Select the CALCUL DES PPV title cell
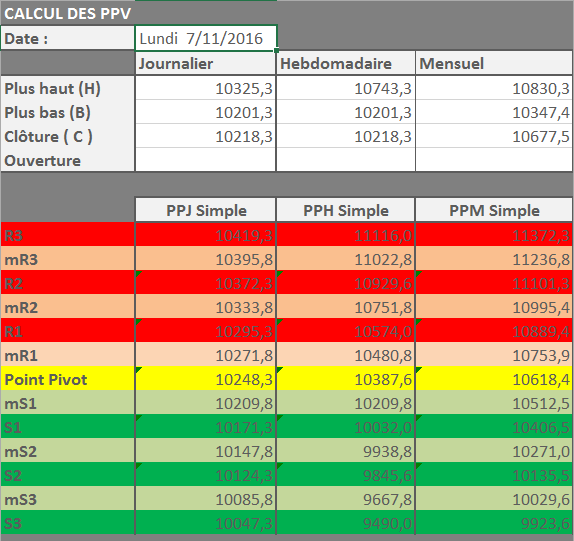 (x=67, y=14)
